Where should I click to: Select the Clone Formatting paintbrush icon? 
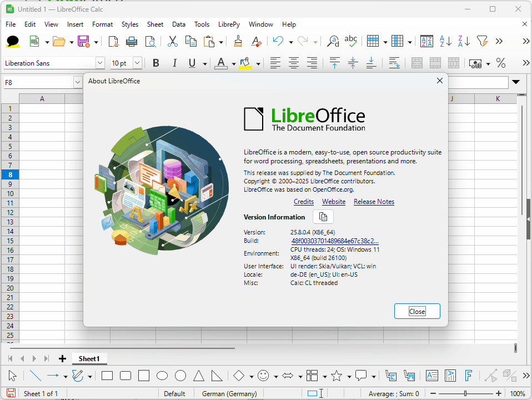238,42
